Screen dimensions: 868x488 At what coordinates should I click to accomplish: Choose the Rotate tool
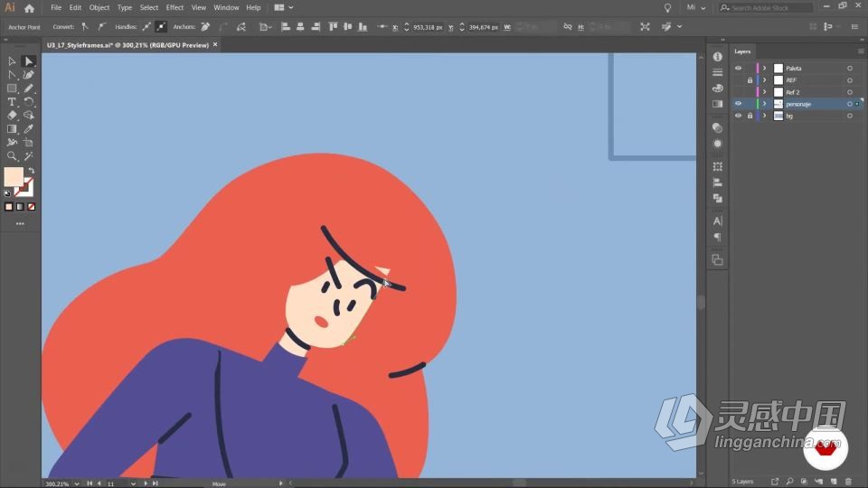click(29, 102)
